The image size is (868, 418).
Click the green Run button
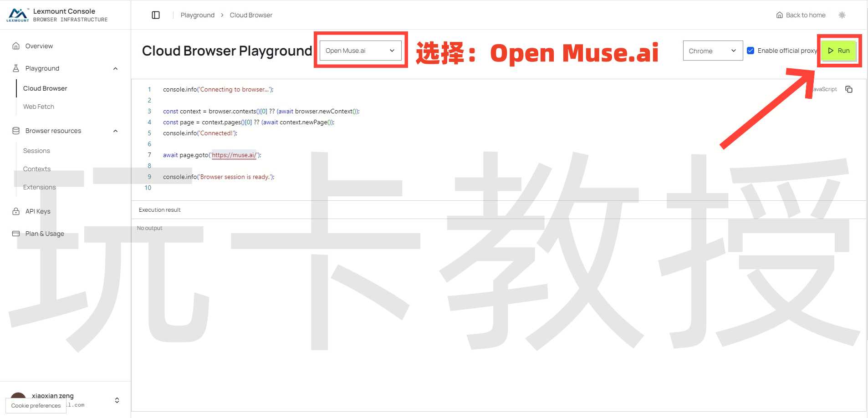tap(839, 51)
